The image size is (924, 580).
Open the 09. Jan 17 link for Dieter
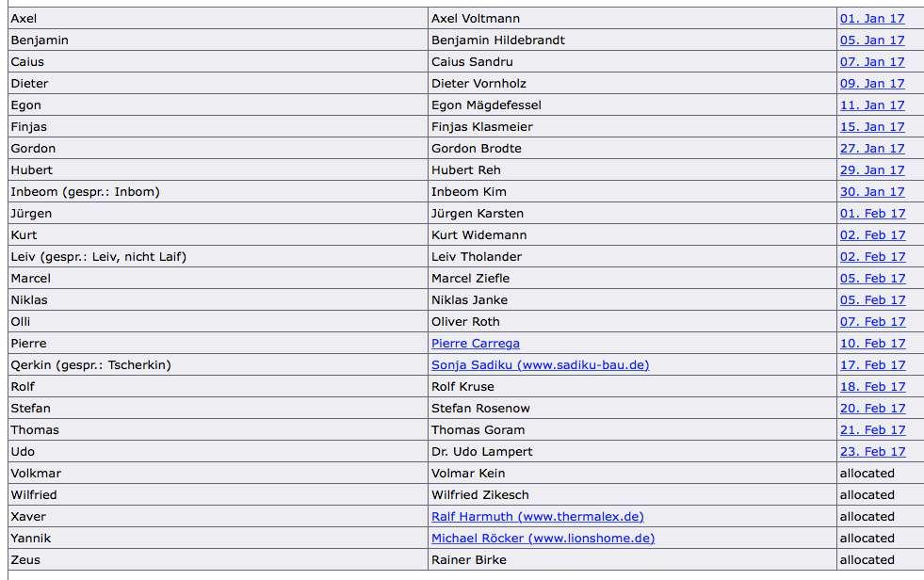tap(872, 84)
